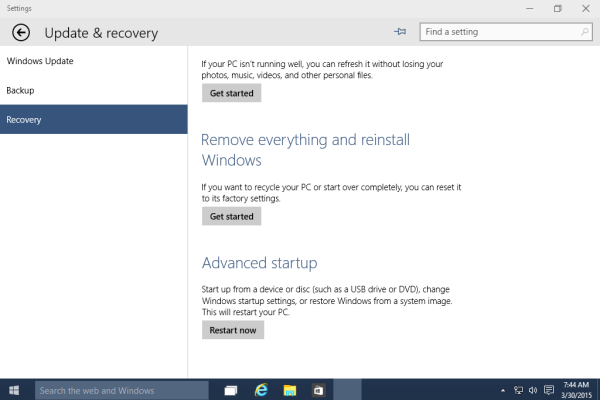Click Get started for refresh PC

[x=232, y=93]
